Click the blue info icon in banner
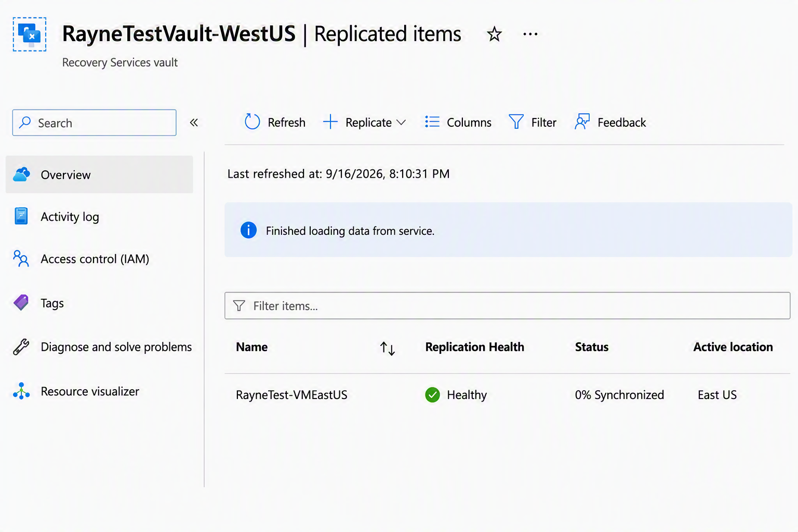 coord(248,230)
